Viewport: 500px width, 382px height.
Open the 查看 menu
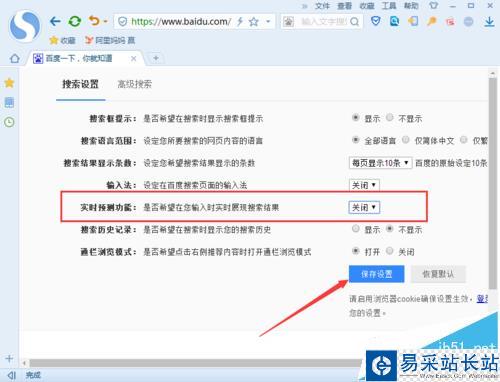click(x=344, y=6)
